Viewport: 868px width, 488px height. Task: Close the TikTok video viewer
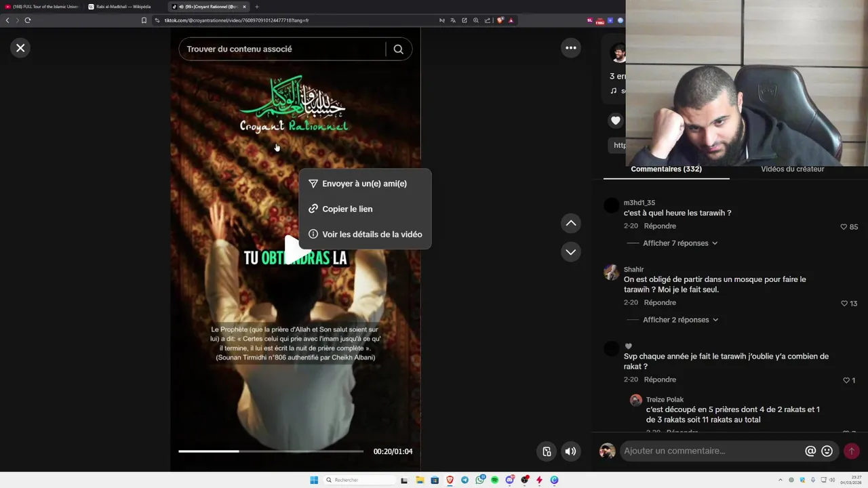20,48
